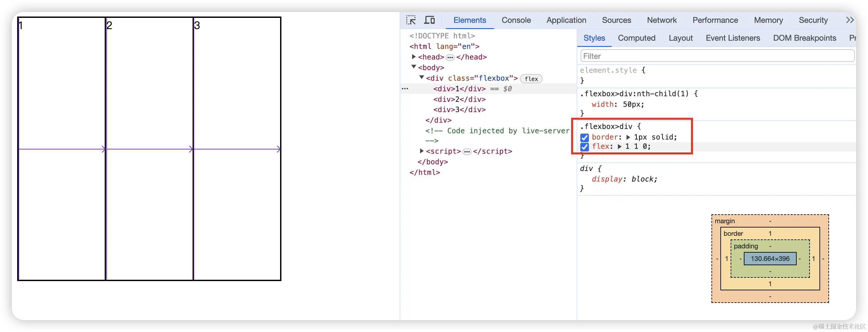Expand the border shorthand triangle
868x332 pixels.
(628, 137)
